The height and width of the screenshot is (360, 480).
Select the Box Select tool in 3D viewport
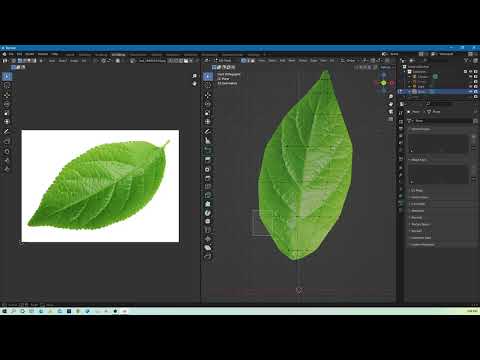(208, 77)
